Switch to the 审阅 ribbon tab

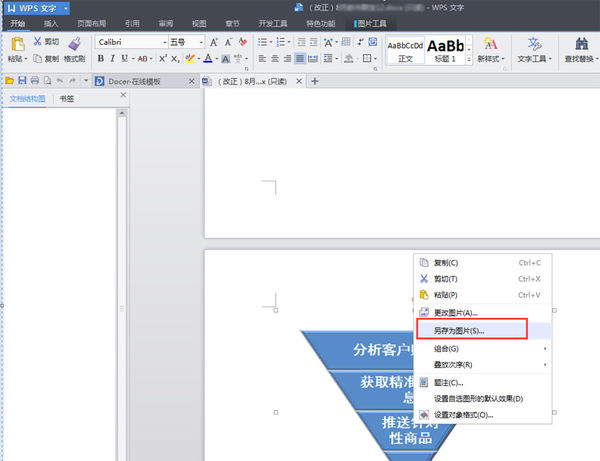[x=166, y=24]
